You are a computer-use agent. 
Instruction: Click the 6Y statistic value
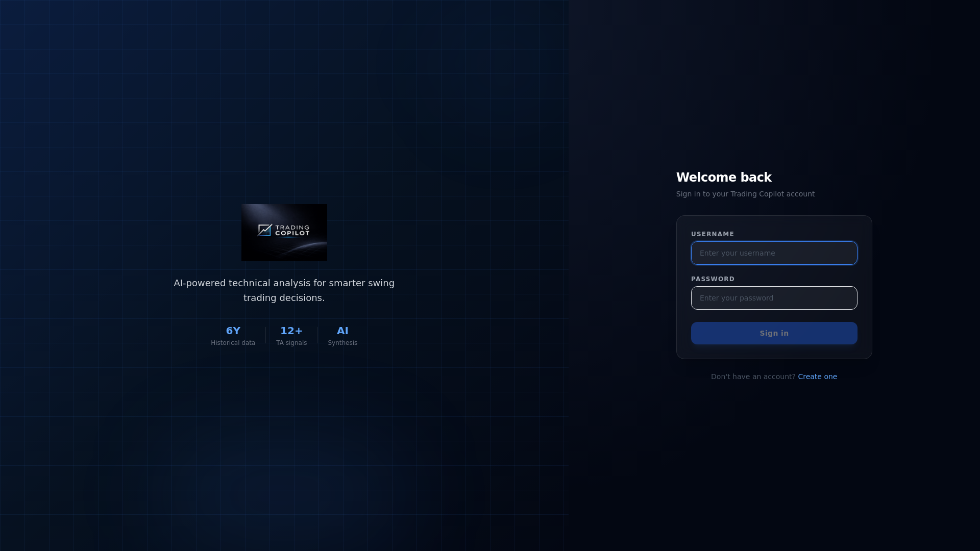tap(233, 331)
